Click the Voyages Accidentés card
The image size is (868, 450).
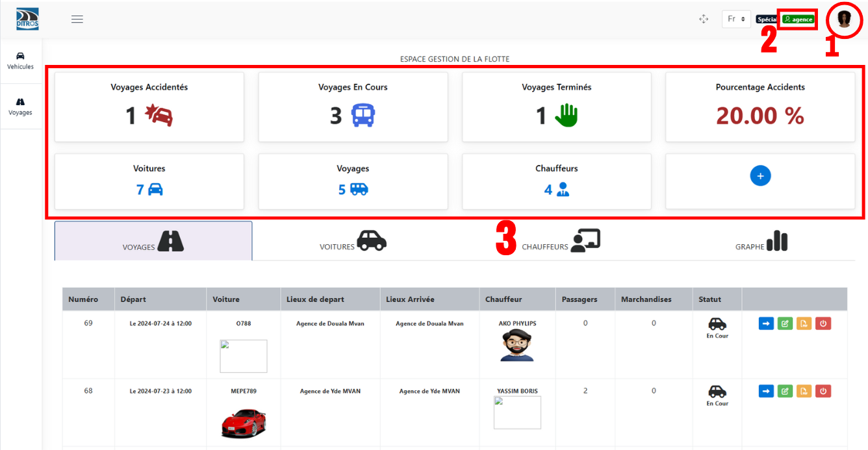pyautogui.click(x=149, y=107)
